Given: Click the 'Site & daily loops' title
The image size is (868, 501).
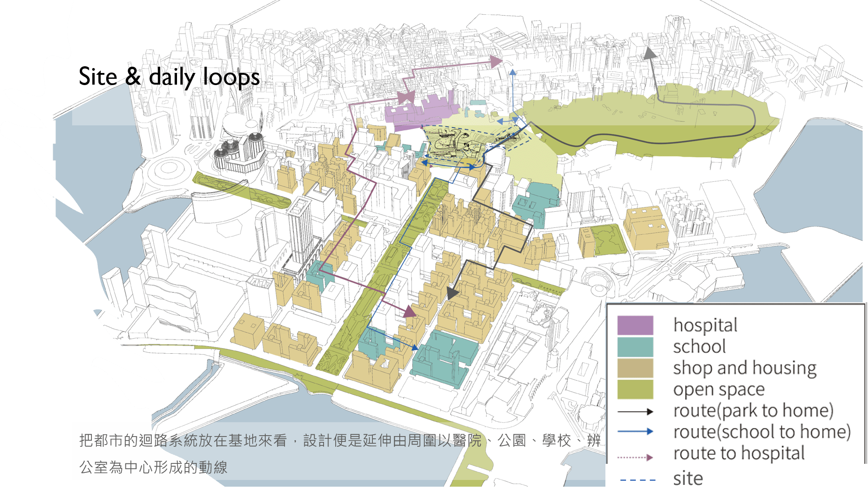Looking at the screenshot, I should [x=169, y=77].
